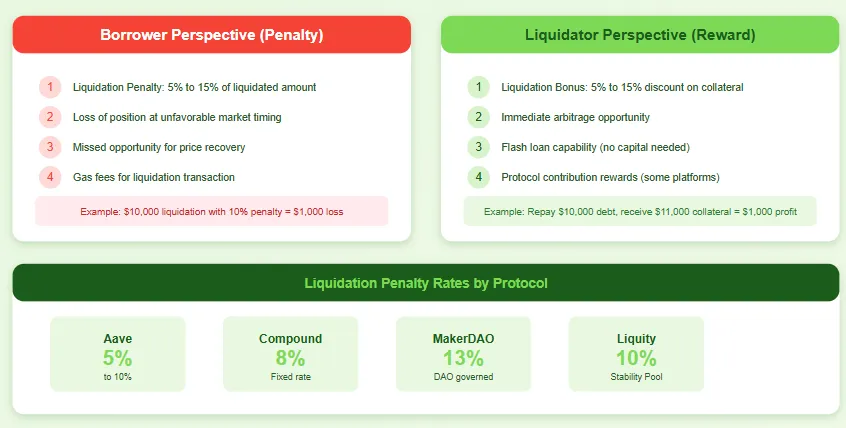The height and width of the screenshot is (428, 846).
Task: Click red number 1 badge for Liquidation Penalty
Action: [x=50, y=87]
